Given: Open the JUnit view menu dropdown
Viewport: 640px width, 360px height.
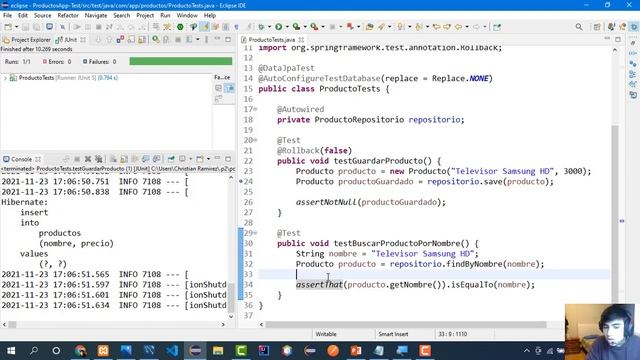Looking at the screenshot, I should click(x=198, y=40).
